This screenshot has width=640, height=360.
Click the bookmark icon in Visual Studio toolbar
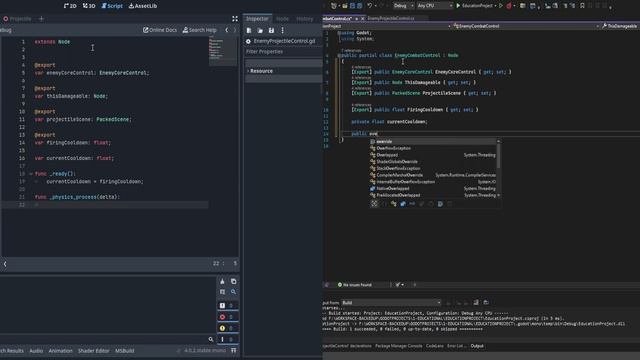coord(582,6)
